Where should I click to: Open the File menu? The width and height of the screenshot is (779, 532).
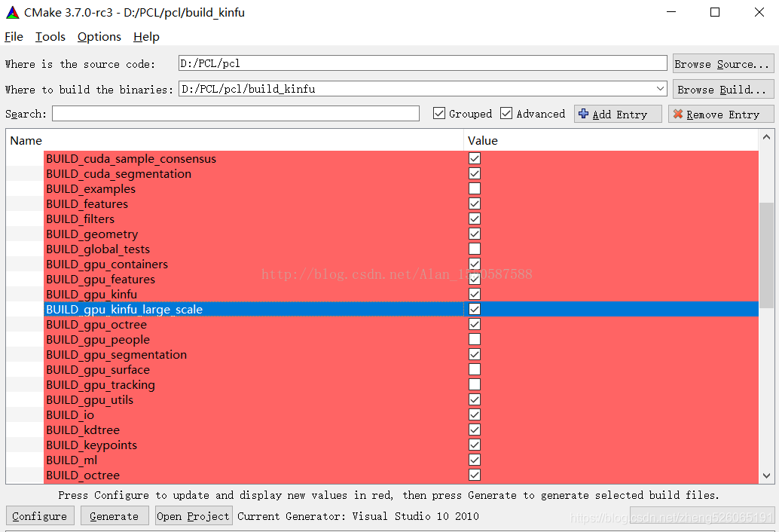click(x=14, y=37)
